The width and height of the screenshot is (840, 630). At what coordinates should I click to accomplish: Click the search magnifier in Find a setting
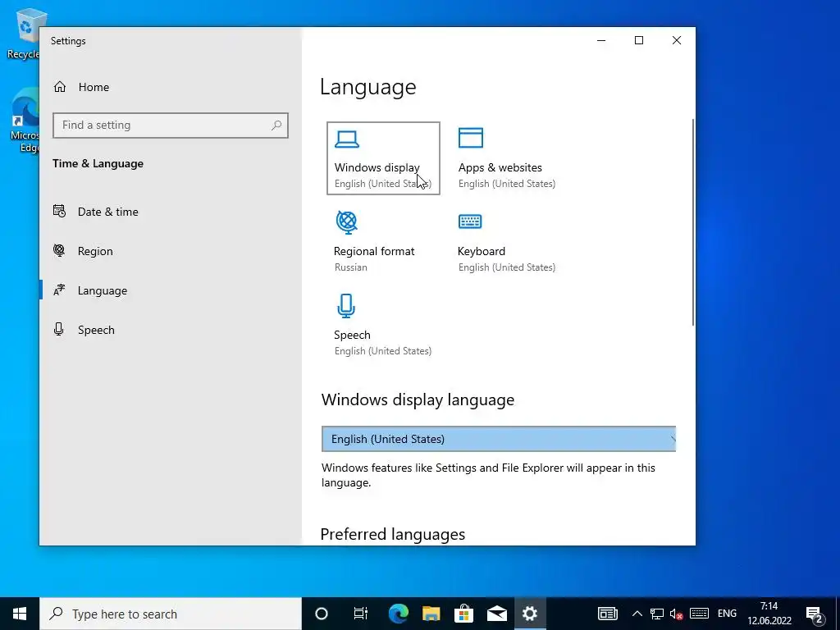276,125
